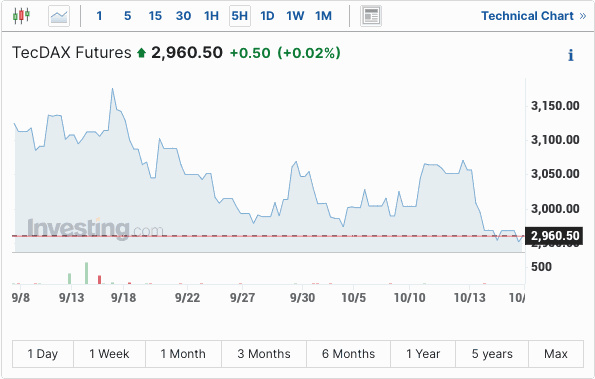Image resolution: width=595 pixels, height=379 pixels.
Task: Switch to candlestick chart view
Action: click(x=21, y=16)
